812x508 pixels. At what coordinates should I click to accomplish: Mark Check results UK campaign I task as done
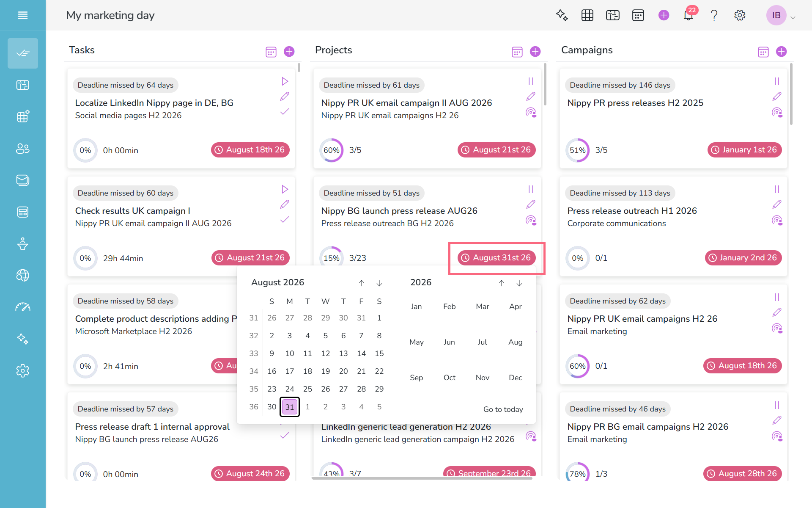pyautogui.click(x=285, y=220)
